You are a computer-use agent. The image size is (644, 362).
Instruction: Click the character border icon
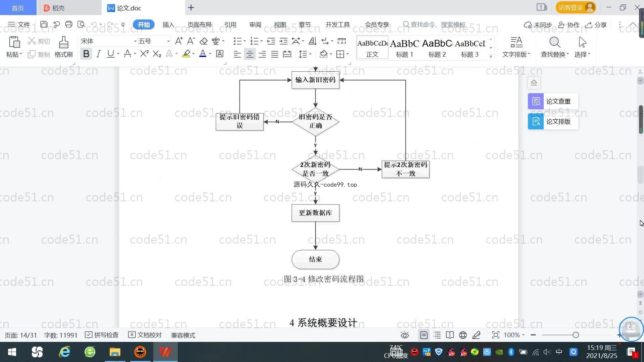[x=220, y=54]
